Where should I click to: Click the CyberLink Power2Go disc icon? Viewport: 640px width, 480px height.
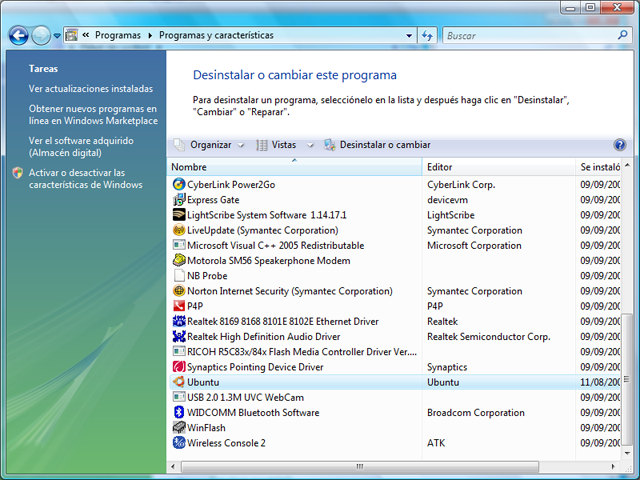pyautogui.click(x=179, y=184)
